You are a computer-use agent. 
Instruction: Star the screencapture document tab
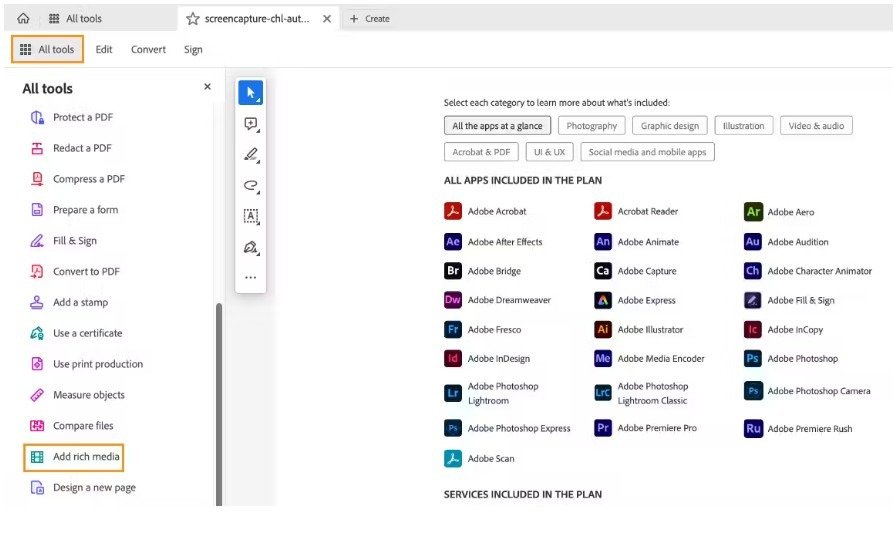pos(193,19)
